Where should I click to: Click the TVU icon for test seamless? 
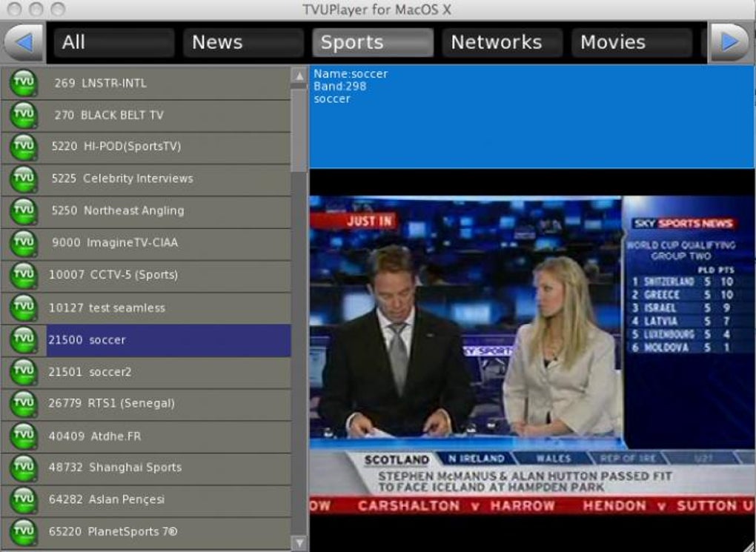tap(24, 307)
